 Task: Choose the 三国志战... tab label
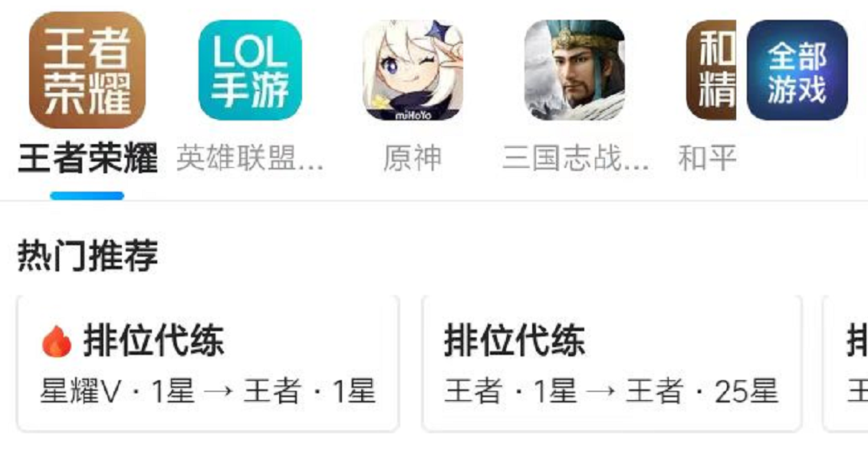click(576, 158)
